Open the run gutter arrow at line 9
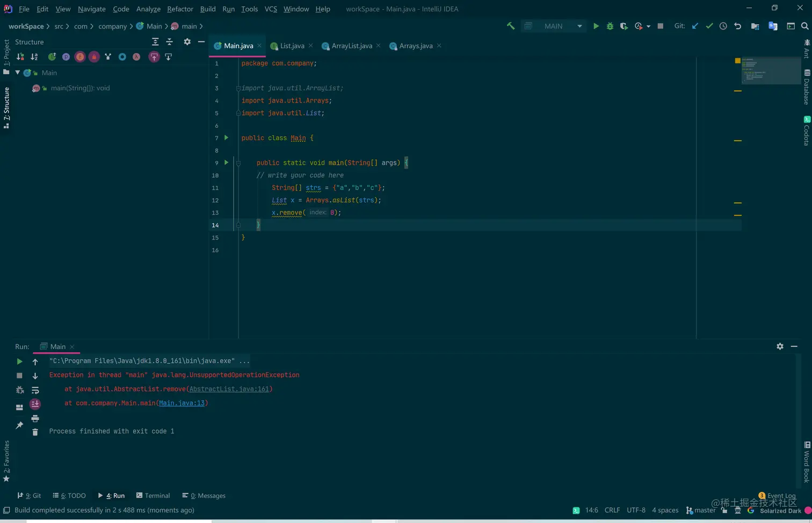This screenshot has height=523, width=812. (226, 163)
